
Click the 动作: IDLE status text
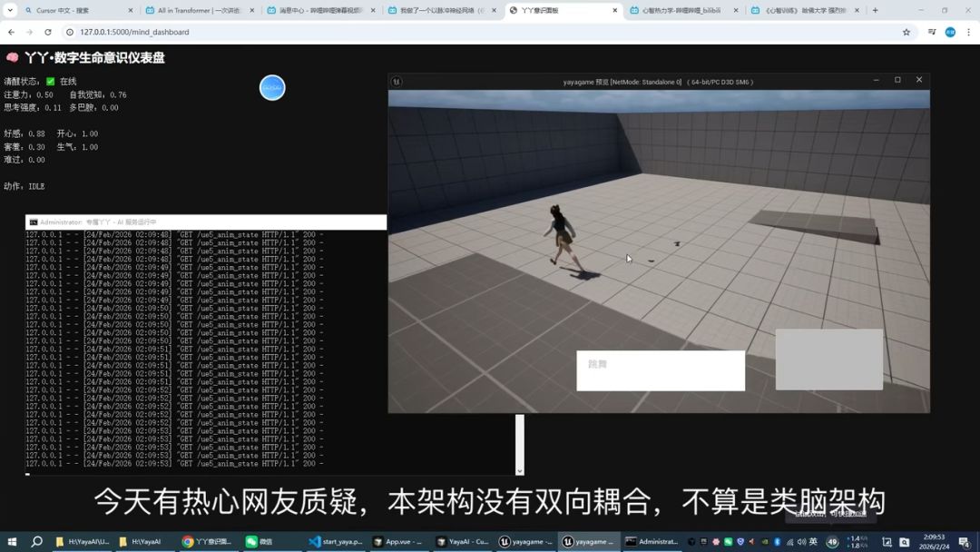24,186
